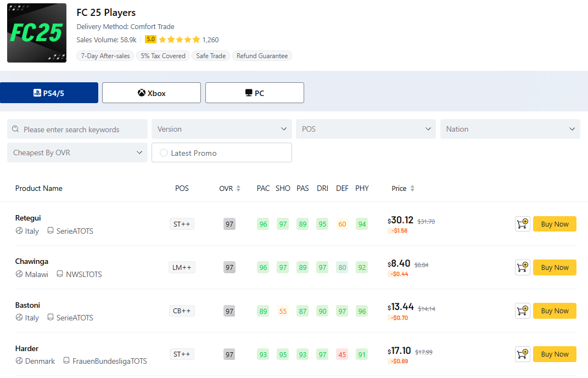This screenshot has width=588, height=378.
Task: Click the $17.10 price
Action: (x=399, y=351)
